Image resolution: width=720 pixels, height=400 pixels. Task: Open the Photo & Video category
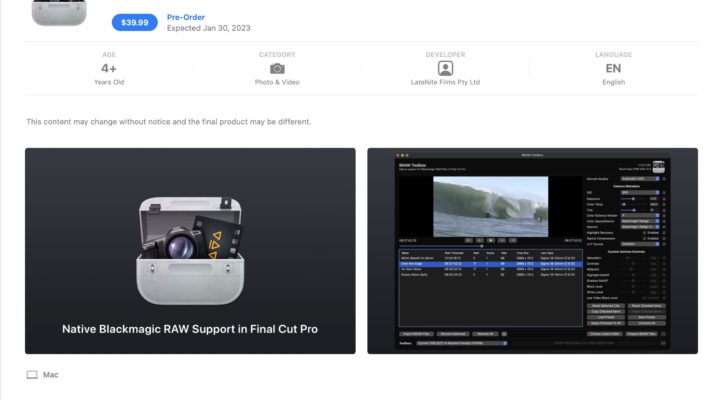[x=277, y=82]
